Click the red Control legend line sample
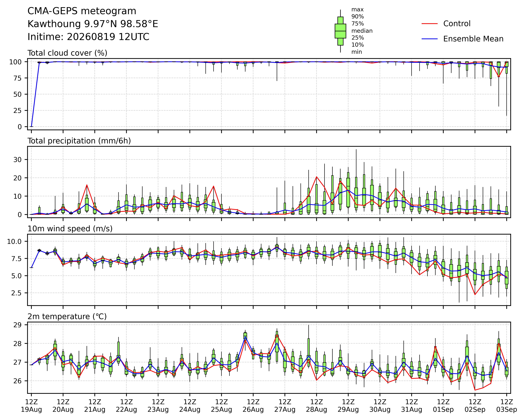This screenshot has width=524, height=420. pos(429,24)
